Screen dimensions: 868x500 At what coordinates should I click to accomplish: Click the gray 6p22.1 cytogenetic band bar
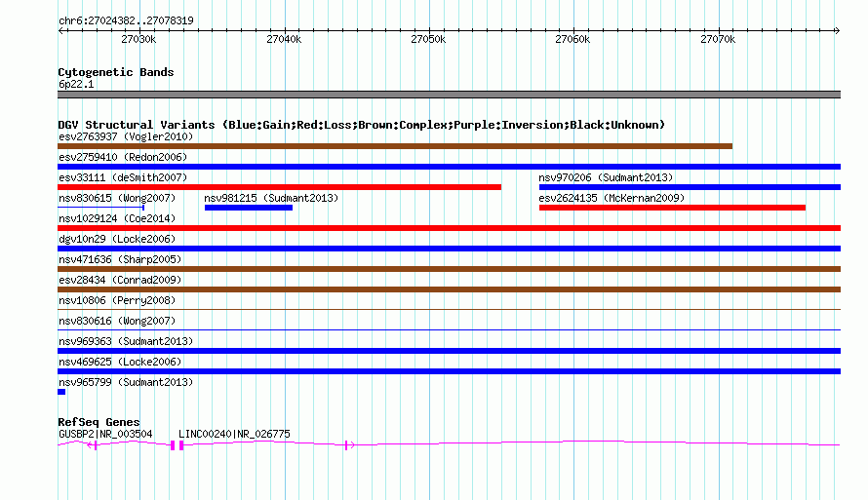(x=449, y=95)
